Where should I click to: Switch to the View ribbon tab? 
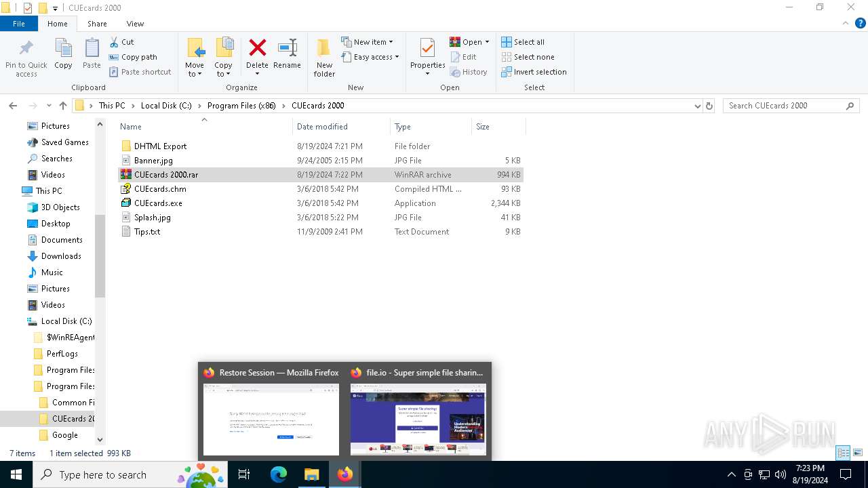pos(136,24)
